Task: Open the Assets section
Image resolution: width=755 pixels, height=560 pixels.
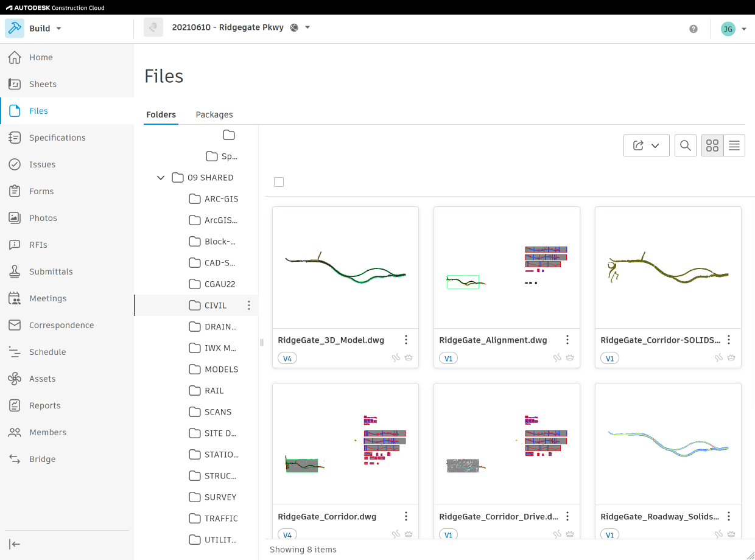Action: point(67,379)
